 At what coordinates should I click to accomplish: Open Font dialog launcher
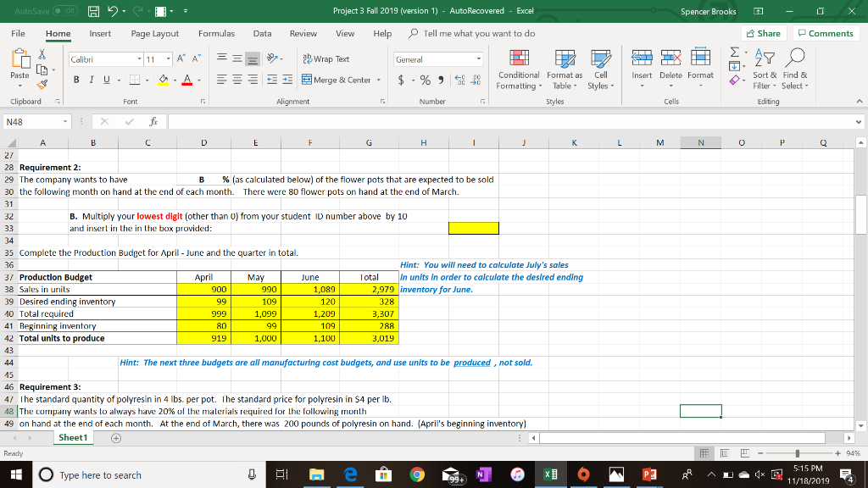pos(203,102)
